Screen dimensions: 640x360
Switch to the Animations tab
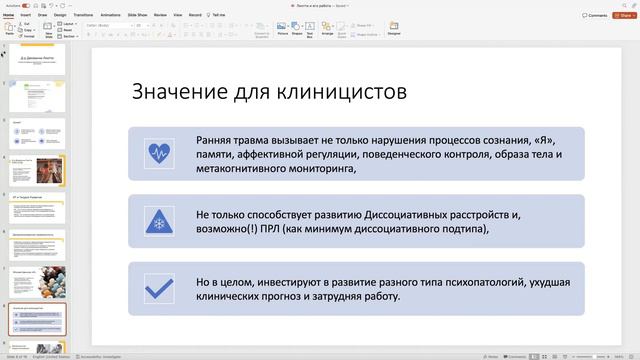(x=110, y=15)
